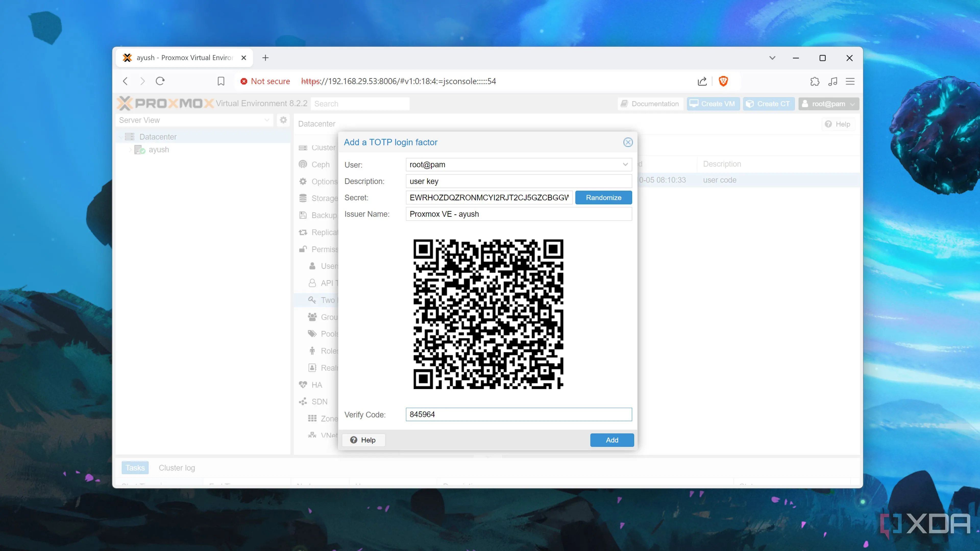Click the Add button in dialog
The image size is (980, 551).
point(611,440)
